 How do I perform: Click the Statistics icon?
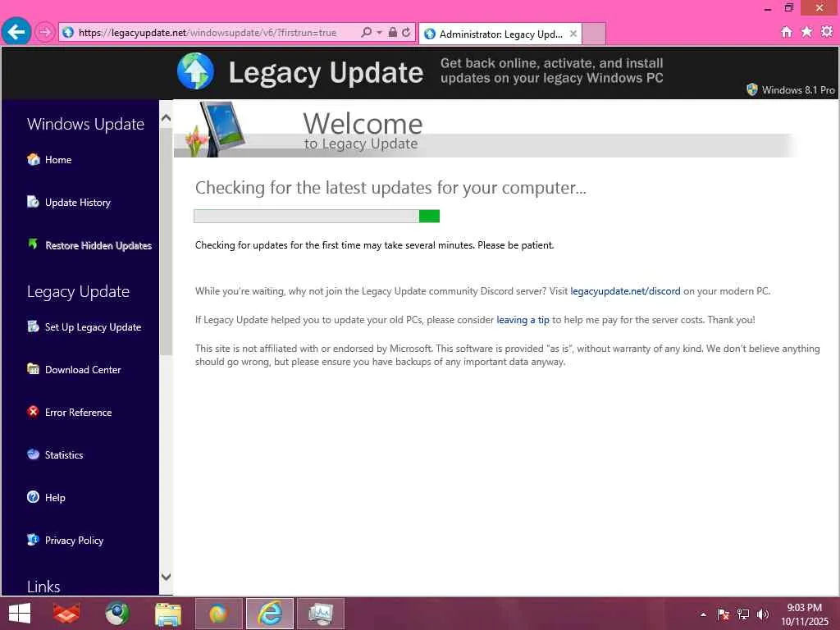click(33, 454)
